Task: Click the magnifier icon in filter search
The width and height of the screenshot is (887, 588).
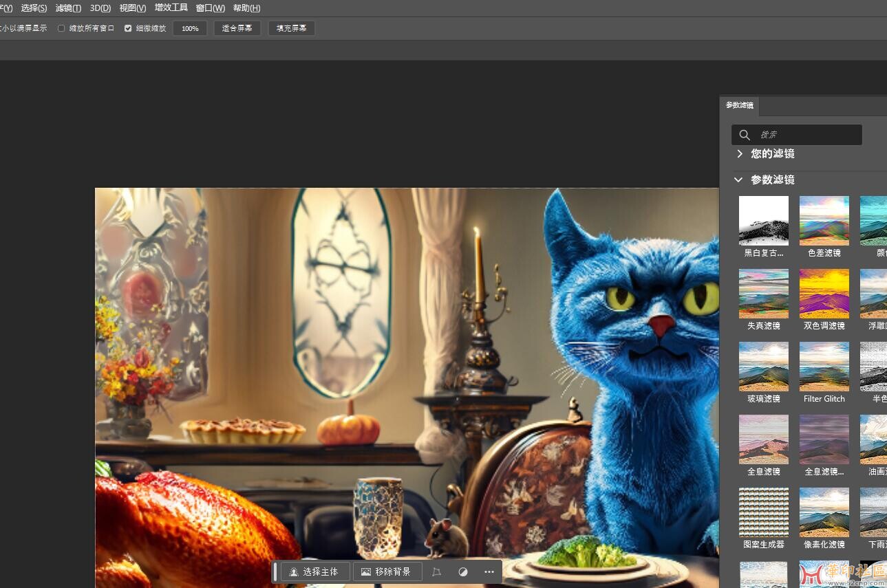Action: click(745, 135)
